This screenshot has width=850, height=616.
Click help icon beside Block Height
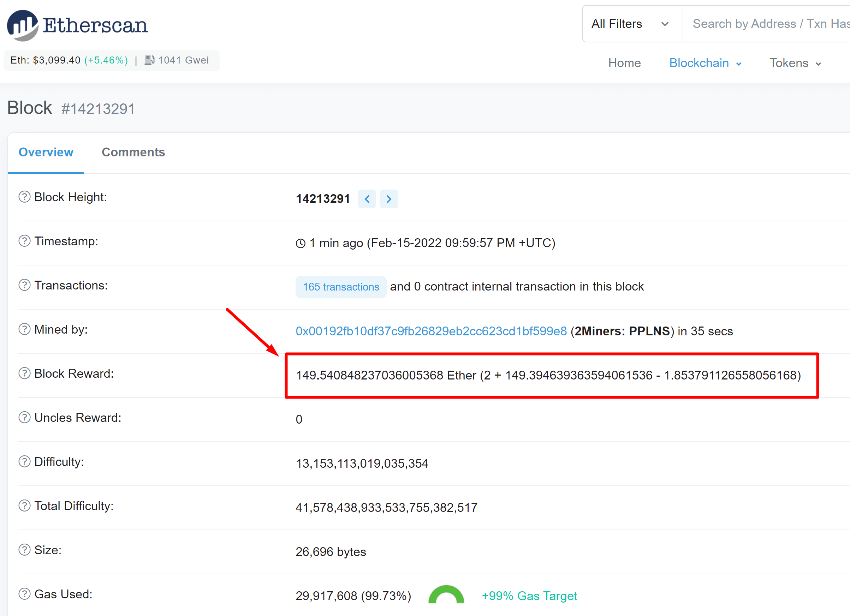[24, 197]
